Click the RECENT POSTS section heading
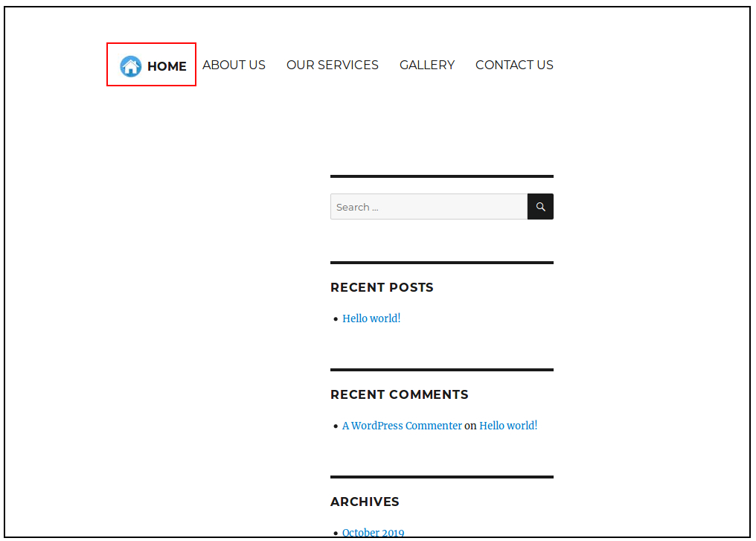 382,287
